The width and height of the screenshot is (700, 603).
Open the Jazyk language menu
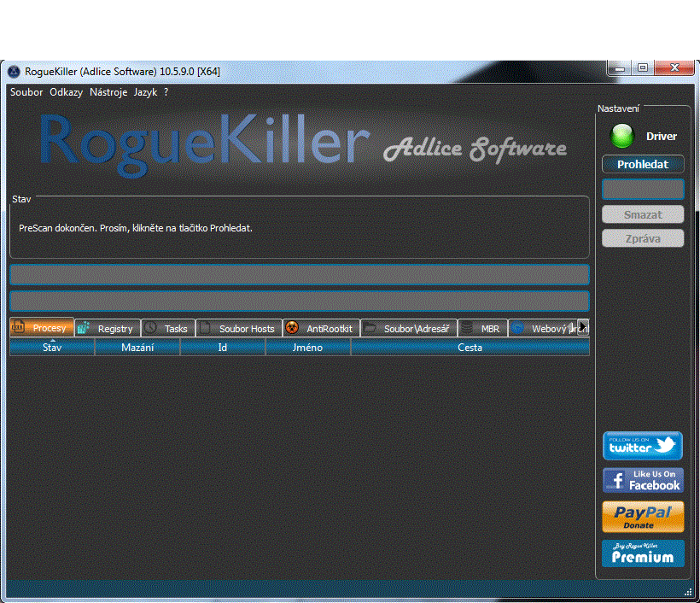(145, 92)
